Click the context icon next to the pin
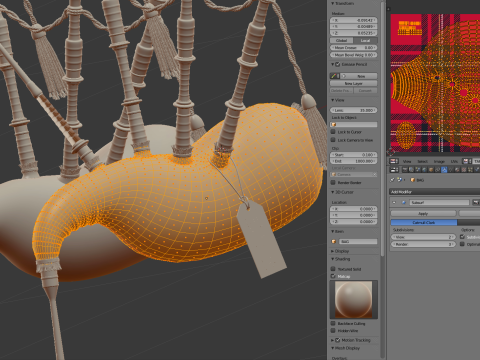The width and height of the screenshot is (480, 360). [x=400, y=179]
